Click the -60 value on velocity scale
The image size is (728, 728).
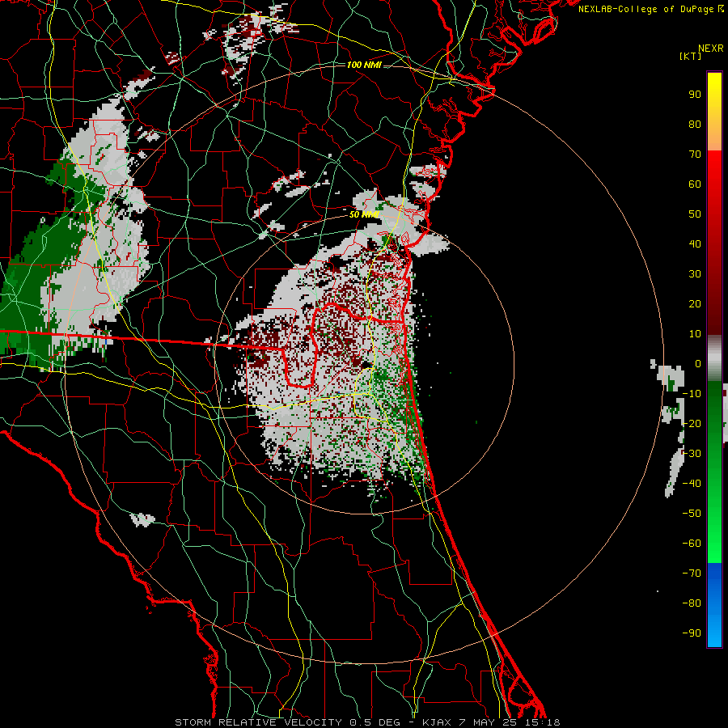coord(692,544)
